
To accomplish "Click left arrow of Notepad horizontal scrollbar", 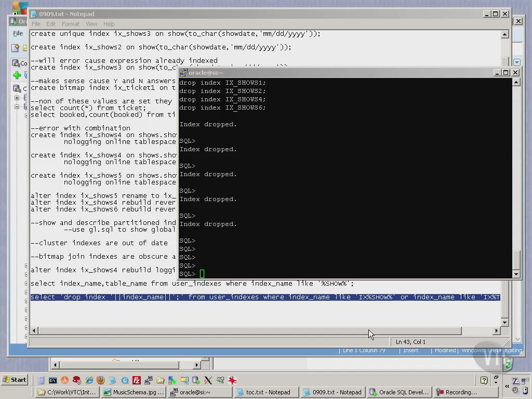I will tap(34, 330).
